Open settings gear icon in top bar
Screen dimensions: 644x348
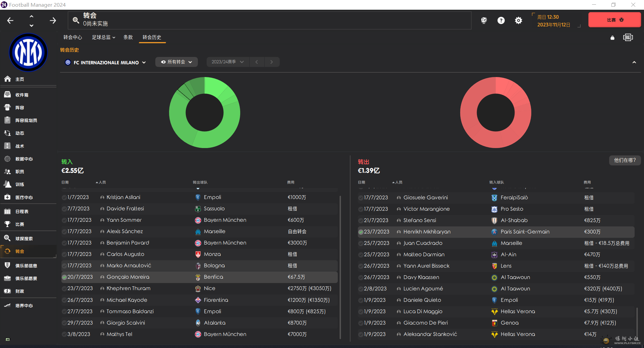(518, 20)
